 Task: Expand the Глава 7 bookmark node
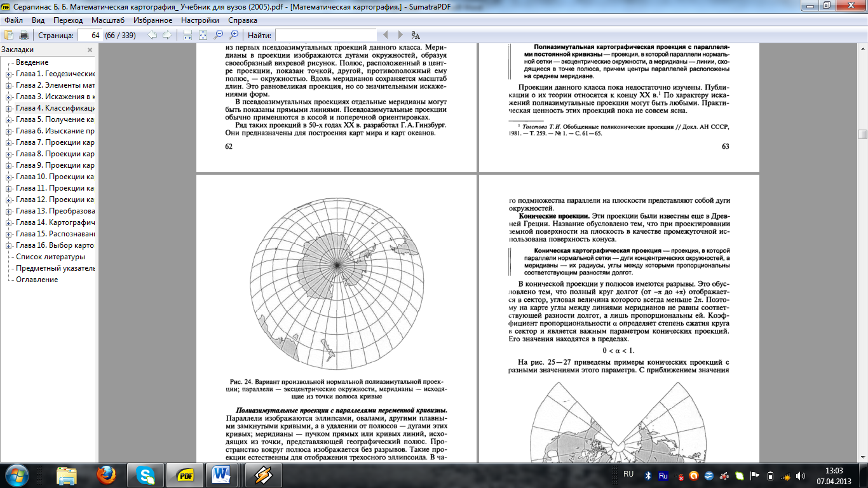[x=9, y=142]
